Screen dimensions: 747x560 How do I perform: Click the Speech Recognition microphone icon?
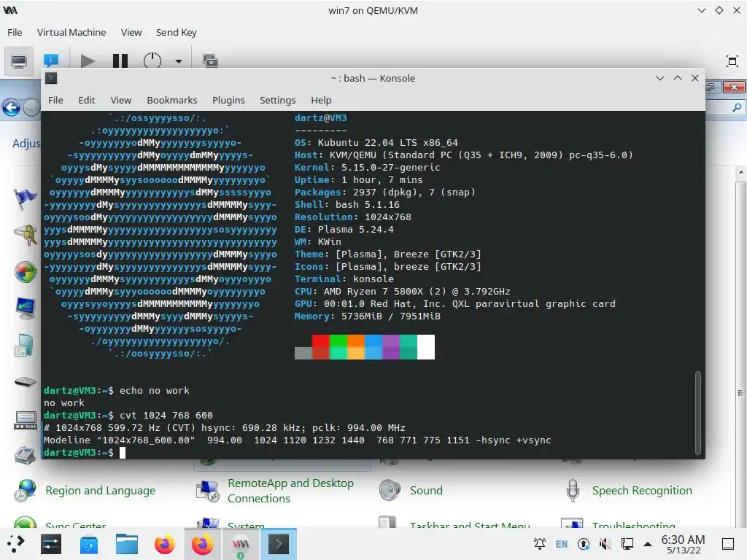573,491
